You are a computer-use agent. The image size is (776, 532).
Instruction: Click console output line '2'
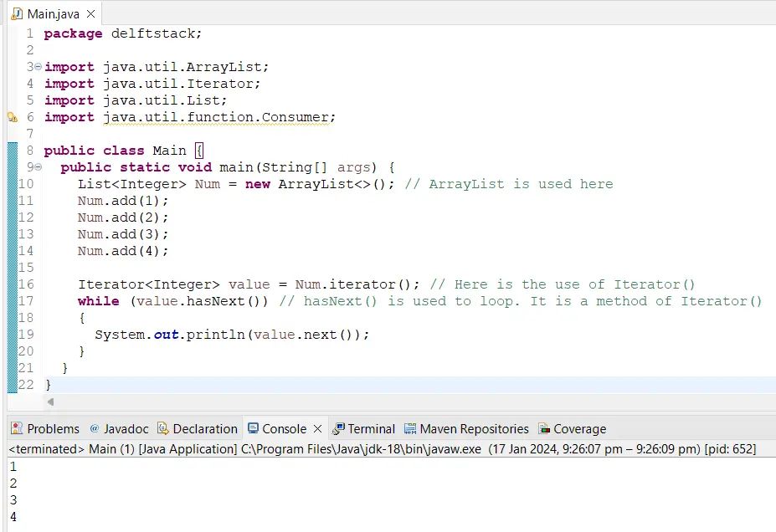[13, 483]
